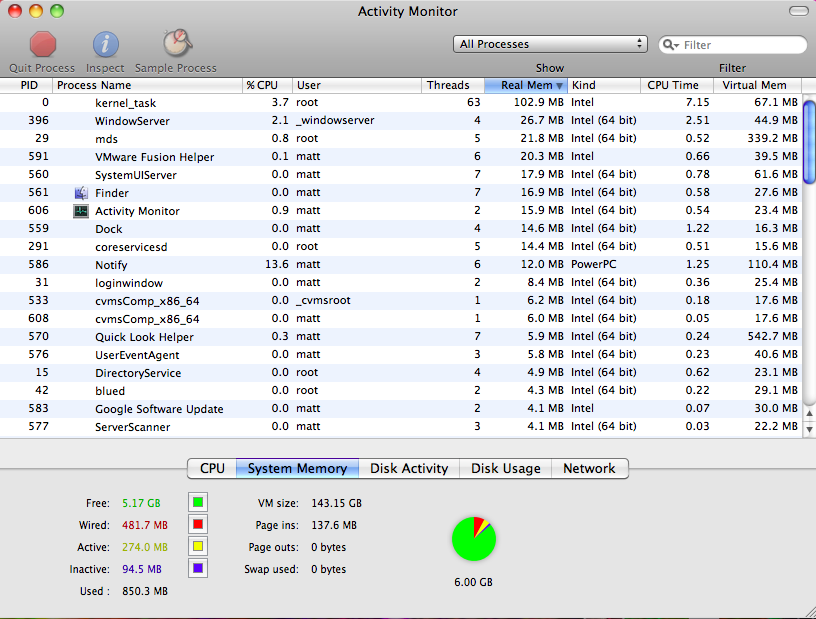Click the scroll-down arrow of process list
This screenshot has width=816, height=619.
(809, 429)
